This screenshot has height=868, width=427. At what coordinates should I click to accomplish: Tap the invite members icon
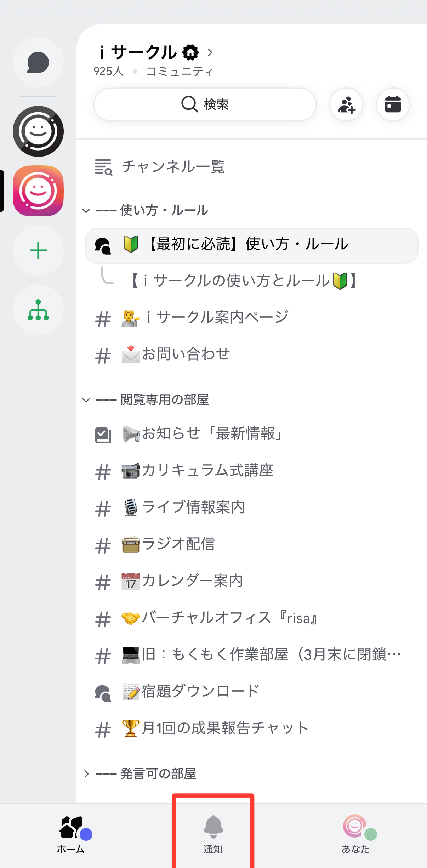346,104
